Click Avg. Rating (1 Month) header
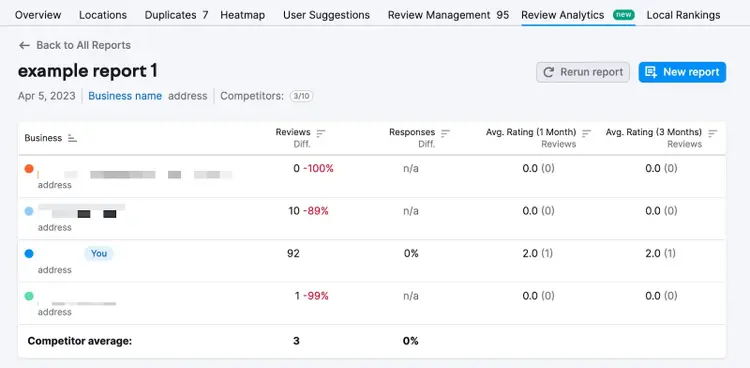This screenshot has width=750, height=368. (531, 132)
